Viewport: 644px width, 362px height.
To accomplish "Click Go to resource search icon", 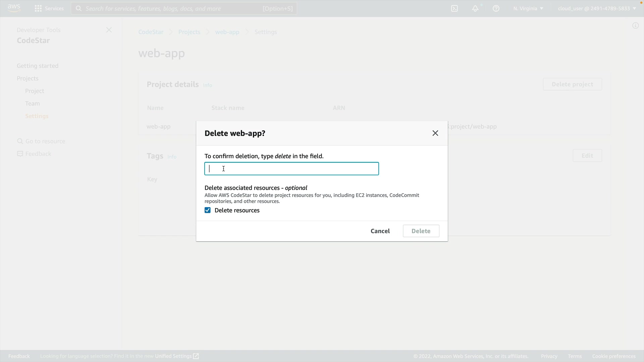I will [20, 141].
